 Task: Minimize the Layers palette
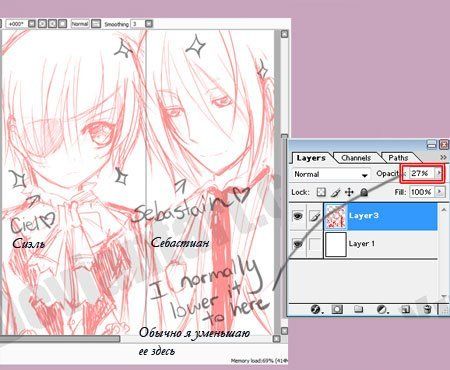click(432, 145)
